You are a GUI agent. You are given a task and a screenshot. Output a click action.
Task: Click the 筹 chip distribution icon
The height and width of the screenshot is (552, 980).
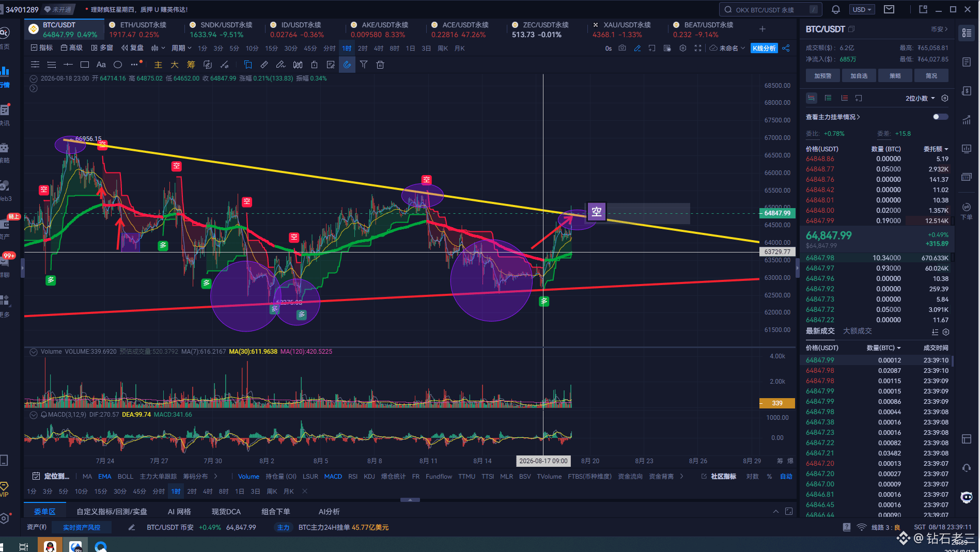pyautogui.click(x=191, y=65)
